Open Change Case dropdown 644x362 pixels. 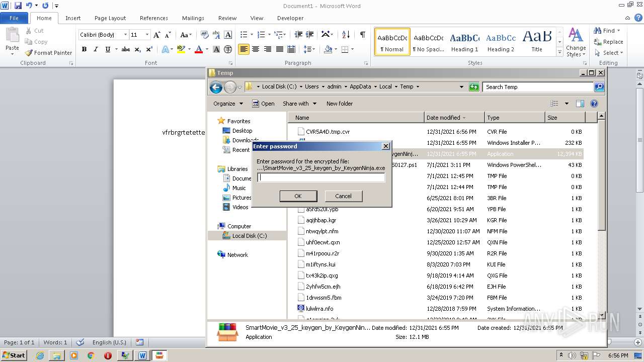(186, 35)
